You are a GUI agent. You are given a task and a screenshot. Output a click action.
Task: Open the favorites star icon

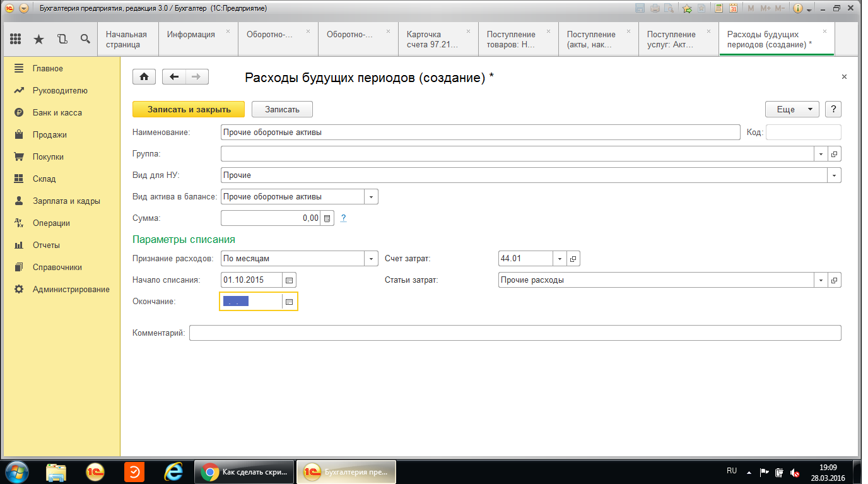pos(38,39)
